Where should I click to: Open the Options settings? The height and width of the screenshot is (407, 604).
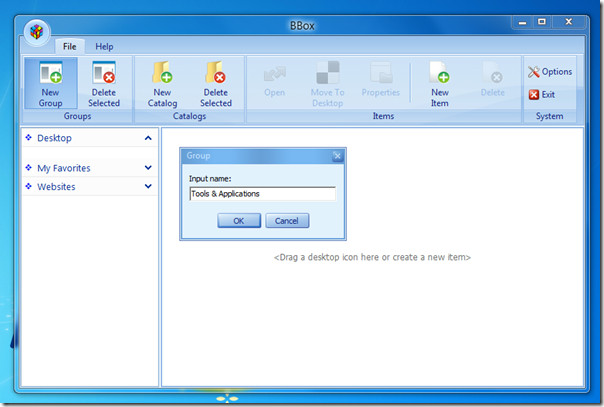pyautogui.click(x=550, y=72)
